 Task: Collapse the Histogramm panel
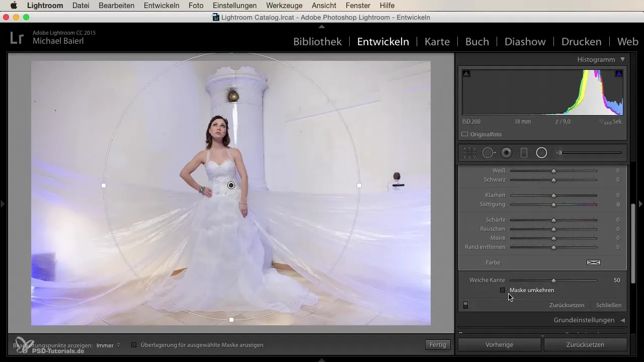click(622, 59)
